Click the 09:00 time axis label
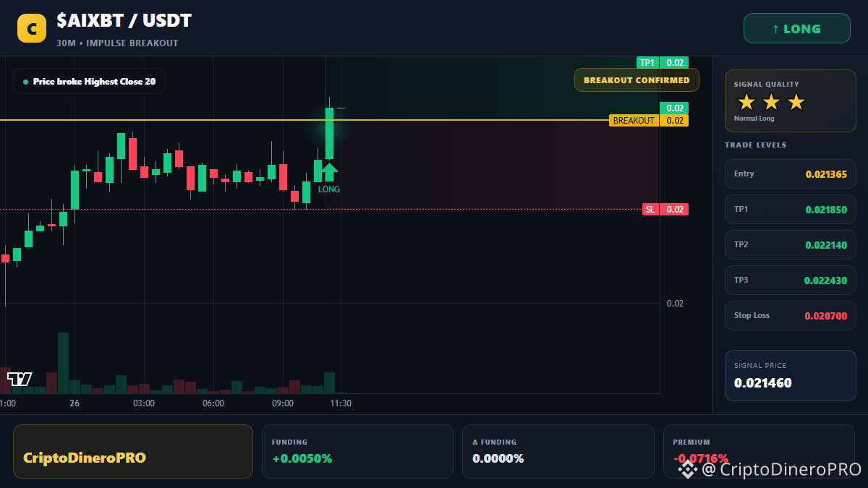Screen dimensions: 868x488 pos(283,403)
